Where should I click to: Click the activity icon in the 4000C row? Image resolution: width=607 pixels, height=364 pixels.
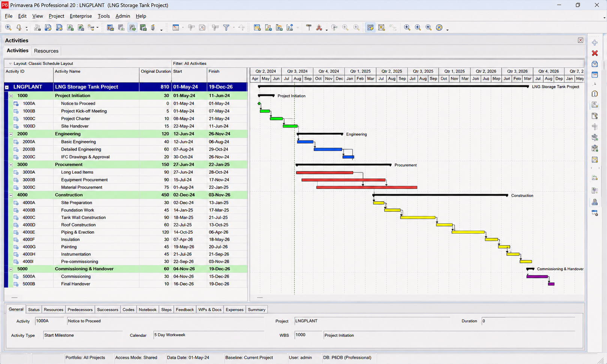pyautogui.click(x=16, y=217)
